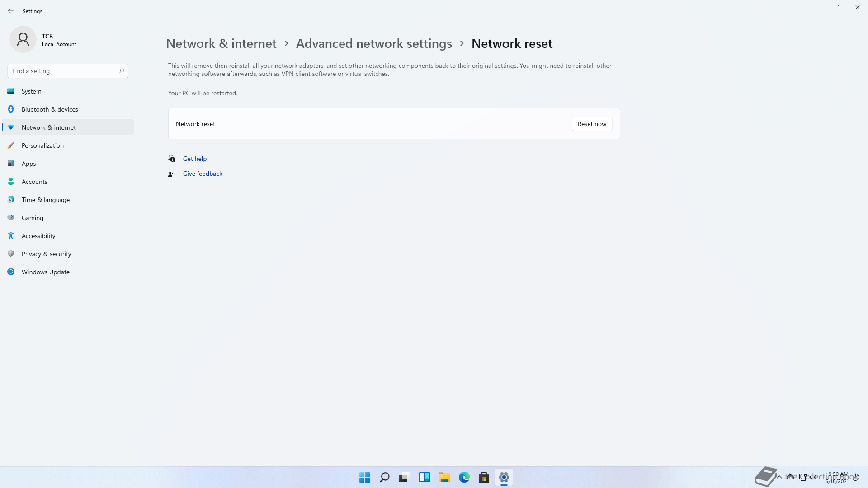Focus the Find a setting search box
Screen dimensions: 868x488
pyautogui.click(x=68, y=71)
